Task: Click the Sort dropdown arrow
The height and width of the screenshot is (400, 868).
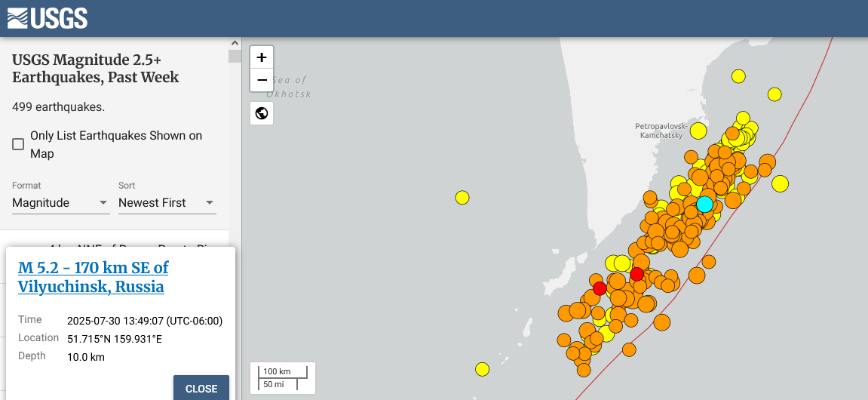Action: (x=210, y=203)
